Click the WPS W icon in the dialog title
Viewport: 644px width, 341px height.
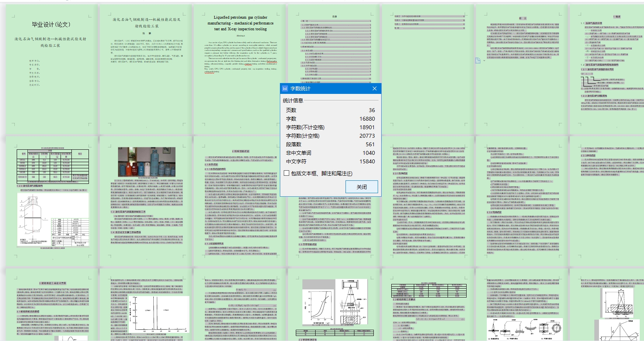[x=285, y=88]
